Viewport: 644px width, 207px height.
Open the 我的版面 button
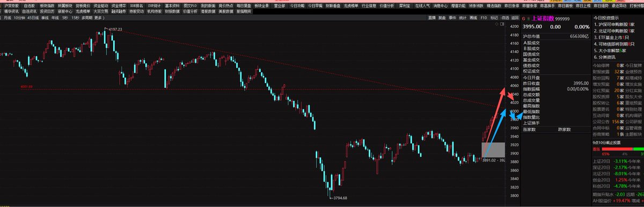208,5
